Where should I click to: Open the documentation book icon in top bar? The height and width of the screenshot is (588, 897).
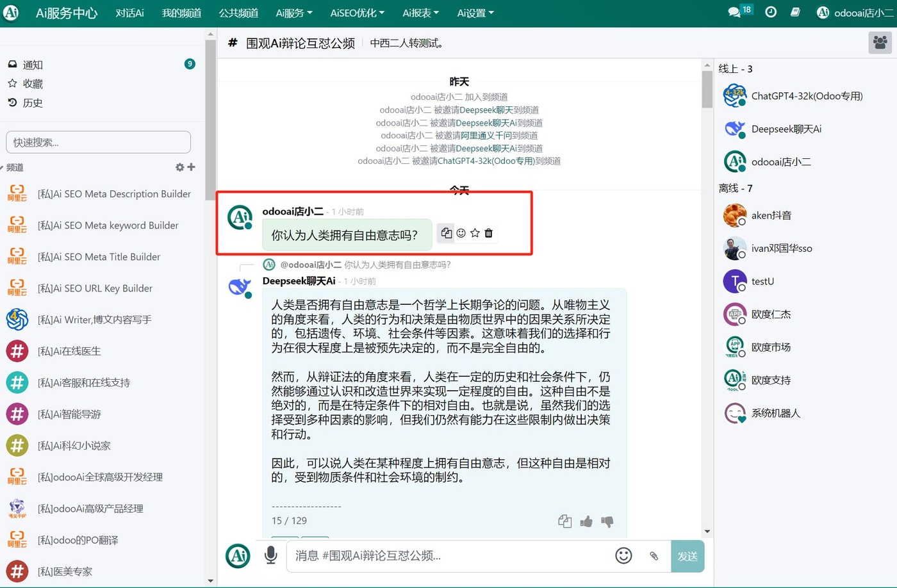795,12
